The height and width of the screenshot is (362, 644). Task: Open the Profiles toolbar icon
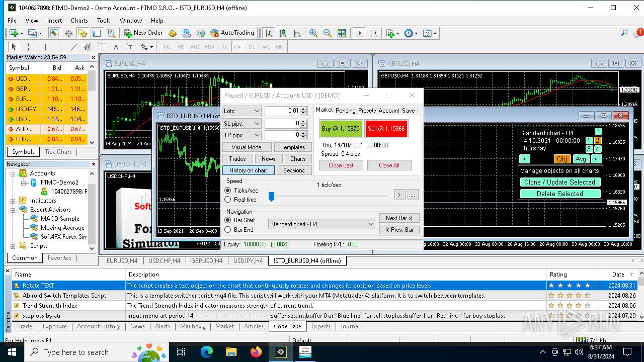[x=34, y=33]
